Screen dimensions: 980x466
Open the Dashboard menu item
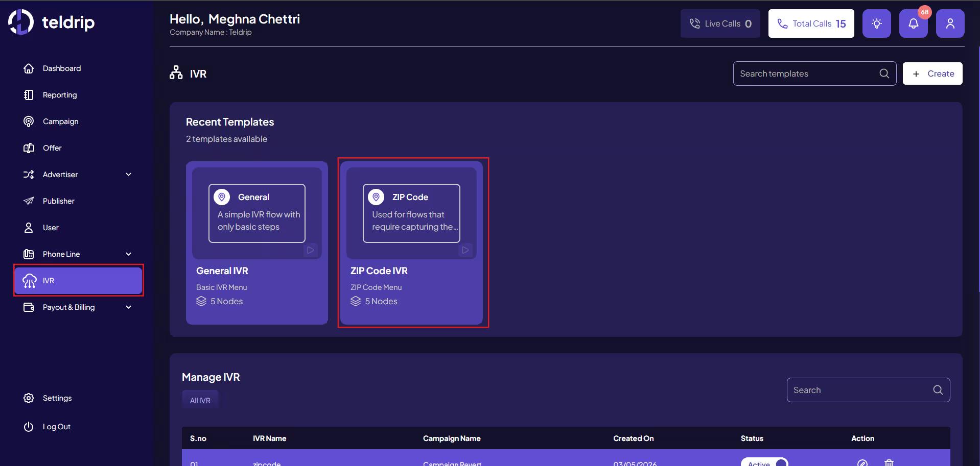61,68
